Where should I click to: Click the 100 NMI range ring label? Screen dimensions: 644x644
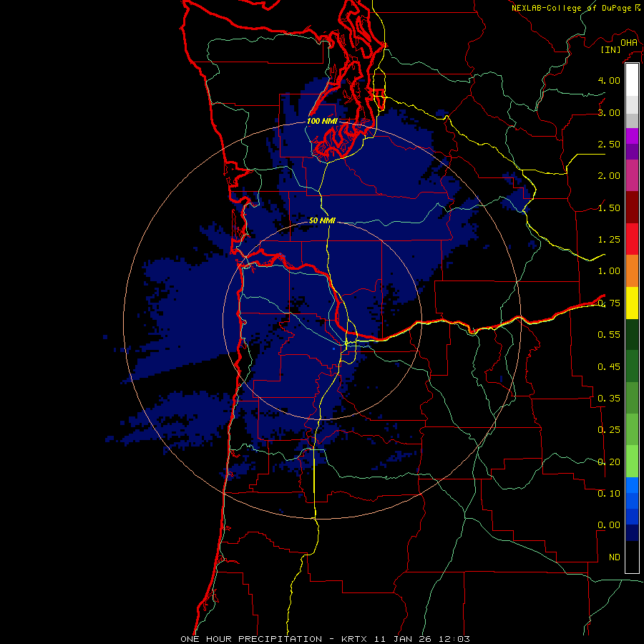click(323, 121)
